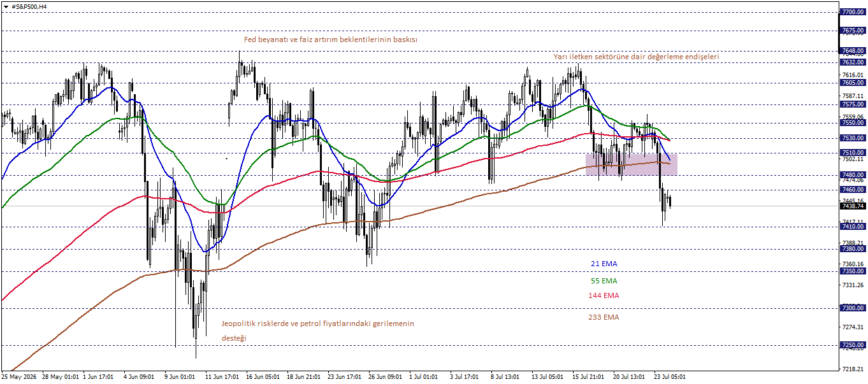Click the 7632.00 price level label
Viewport: 868px width, 384px height.
point(853,62)
